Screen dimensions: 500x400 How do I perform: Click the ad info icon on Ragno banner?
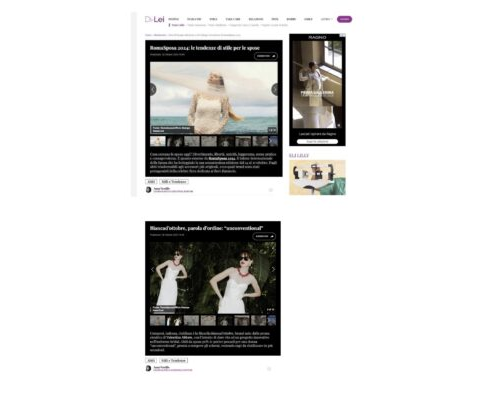(x=343, y=35)
